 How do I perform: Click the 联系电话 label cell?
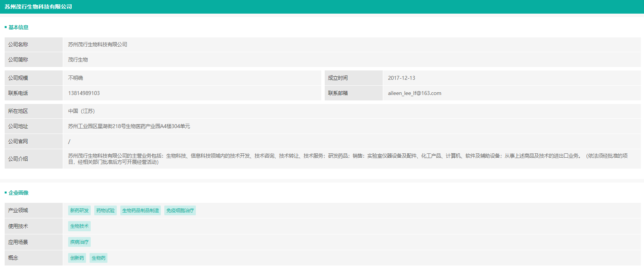pos(33,93)
